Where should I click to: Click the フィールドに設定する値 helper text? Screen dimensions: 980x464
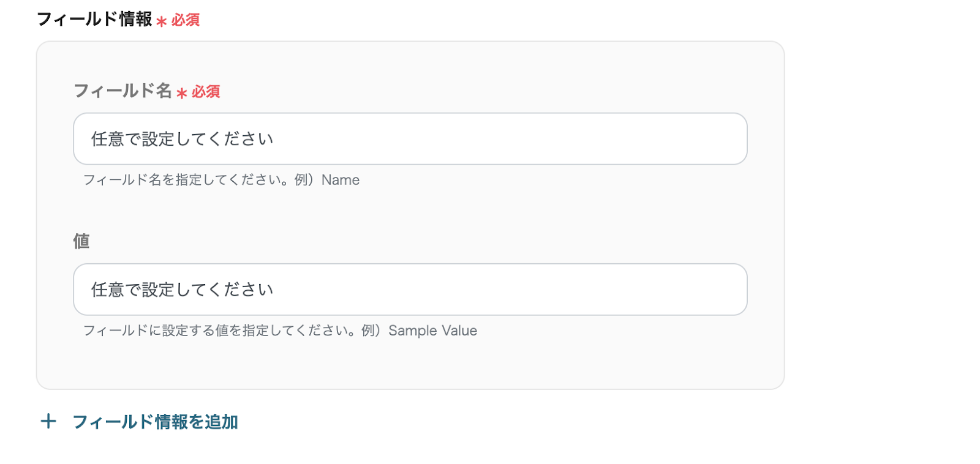pyautogui.click(x=219, y=331)
